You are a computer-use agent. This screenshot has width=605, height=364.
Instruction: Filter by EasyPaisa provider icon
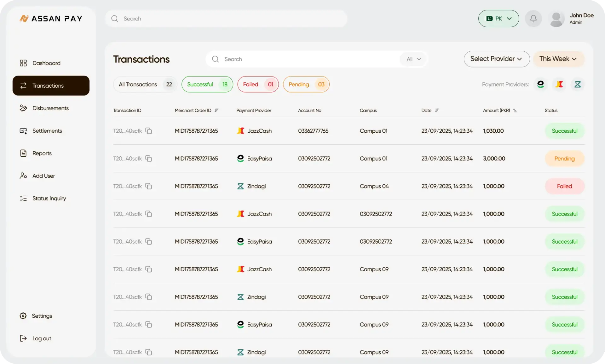(541, 84)
